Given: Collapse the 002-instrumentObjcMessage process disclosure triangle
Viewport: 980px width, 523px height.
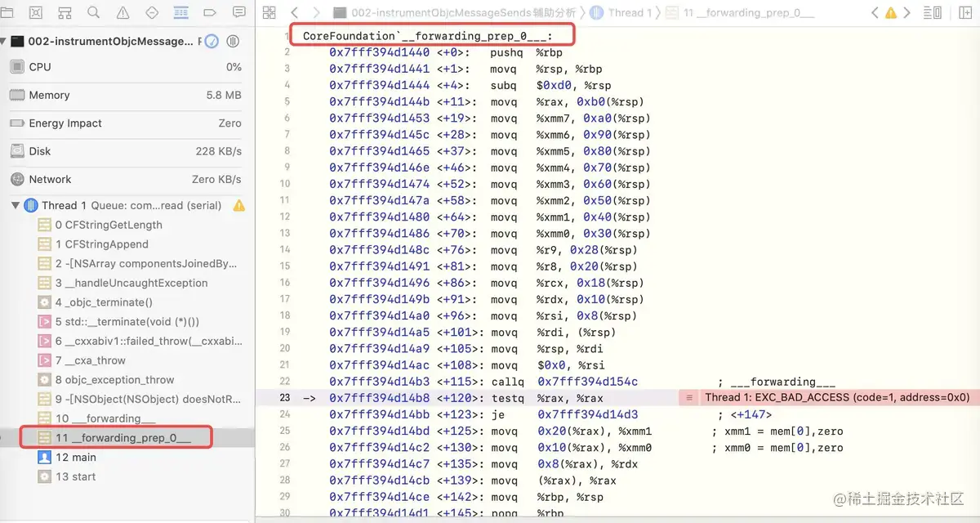Looking at the screenshot, I should [4, 42].
